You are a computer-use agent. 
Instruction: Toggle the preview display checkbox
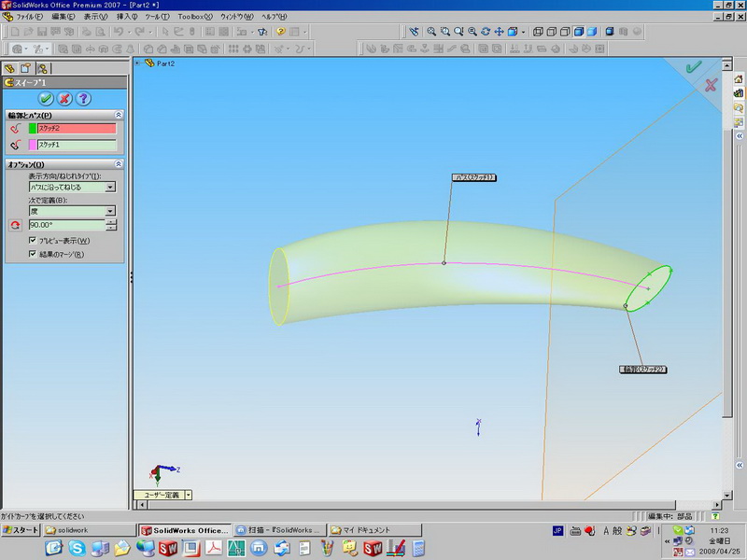point(33,241)
